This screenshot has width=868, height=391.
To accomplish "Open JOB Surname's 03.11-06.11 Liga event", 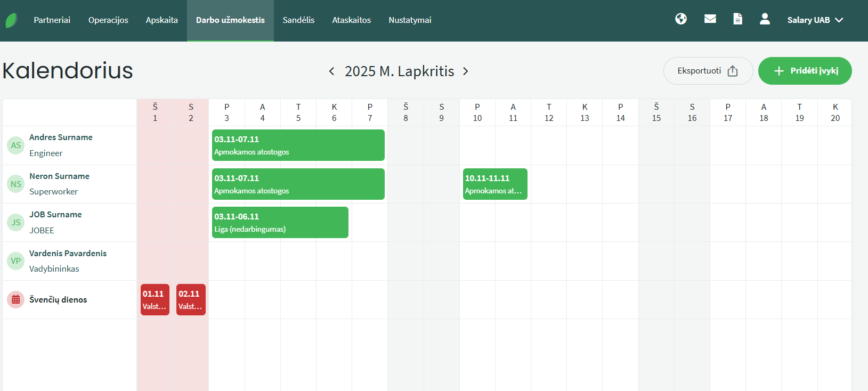I will (x=280, y=223).
